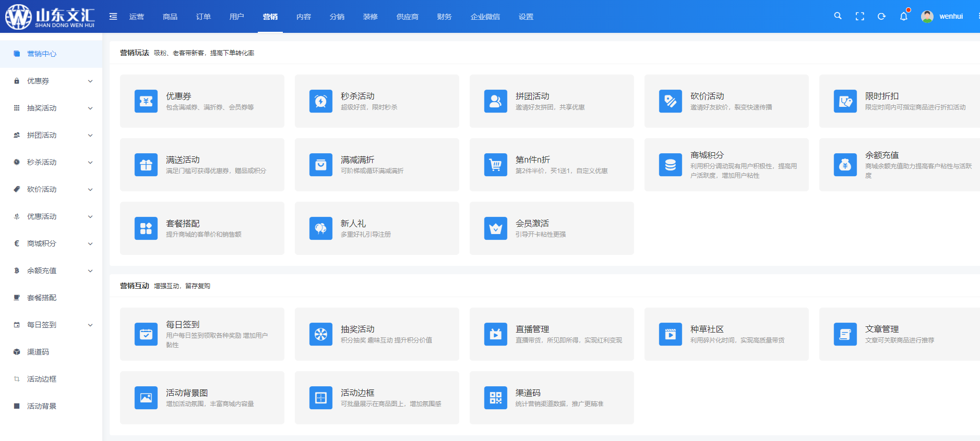Viewport: 980px width, 441px height.
Task: Select the 分销 top menu
Action: pos(337,17)
